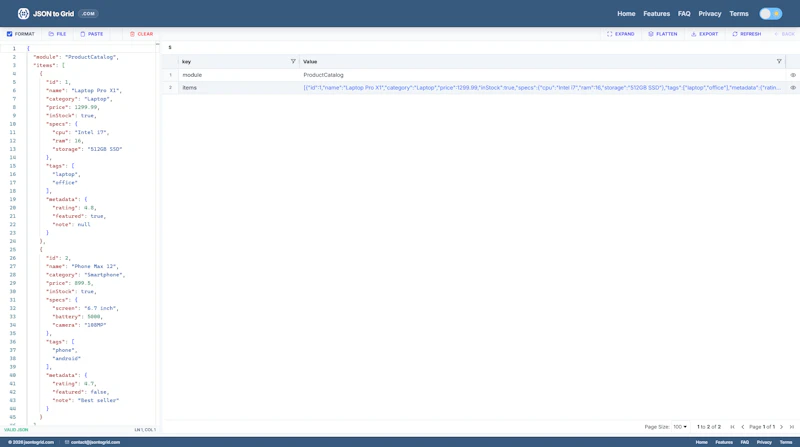Click row number 1 in the grid
The height and width of the screenshot is (447, 800).
coord(170,75)
